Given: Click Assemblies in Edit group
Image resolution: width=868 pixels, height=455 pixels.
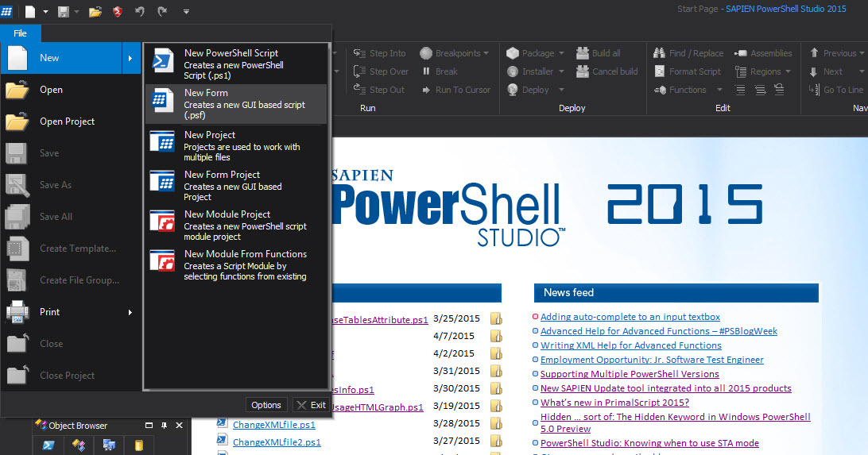Looking at the screenshot, I should click(x=763, y=53).
